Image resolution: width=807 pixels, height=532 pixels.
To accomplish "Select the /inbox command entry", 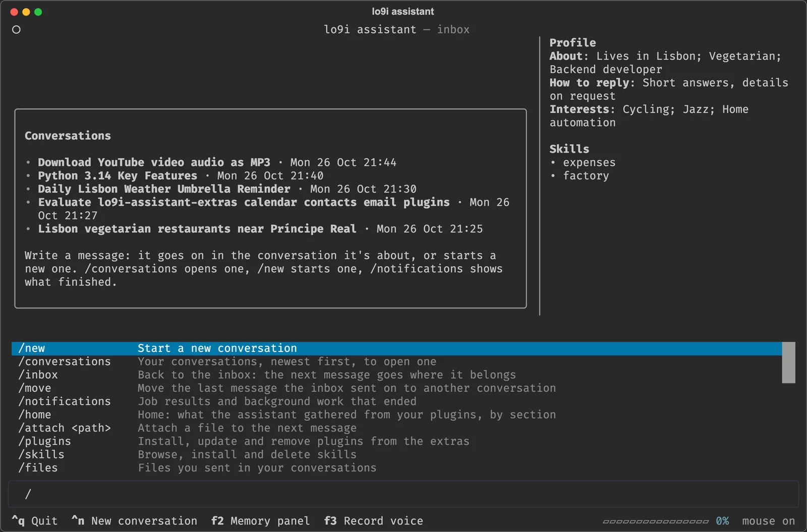I will 396,375.
